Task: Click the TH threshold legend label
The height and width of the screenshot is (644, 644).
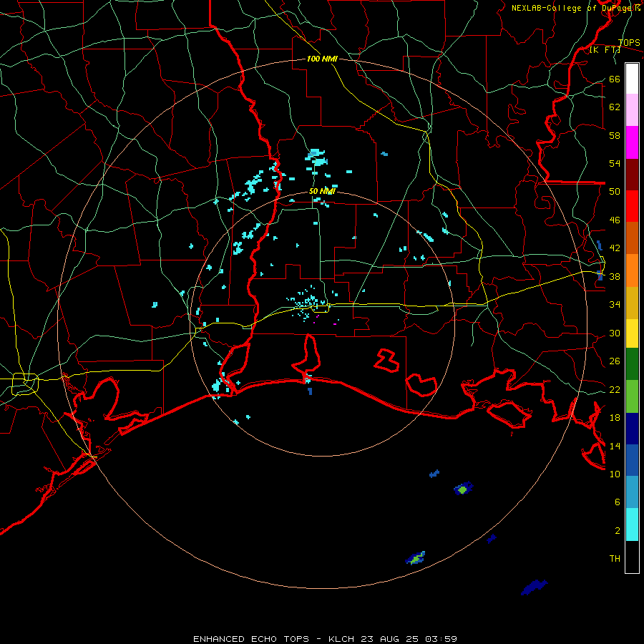Action: (x=615, y=559)
